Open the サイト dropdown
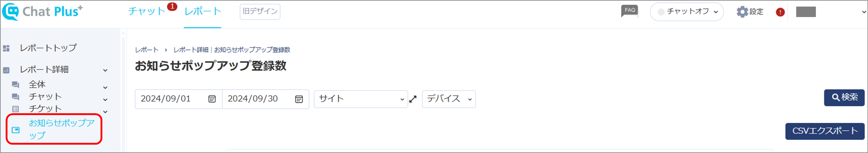Image resolution: width=868 pixels, height=153 pixels. pyautogui.click(x=361, y=99)
